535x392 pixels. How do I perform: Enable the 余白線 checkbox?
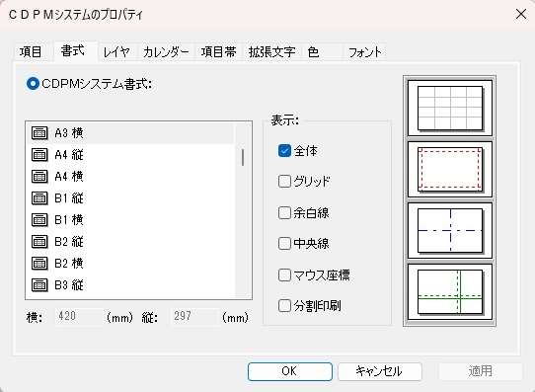coord(284,213)
